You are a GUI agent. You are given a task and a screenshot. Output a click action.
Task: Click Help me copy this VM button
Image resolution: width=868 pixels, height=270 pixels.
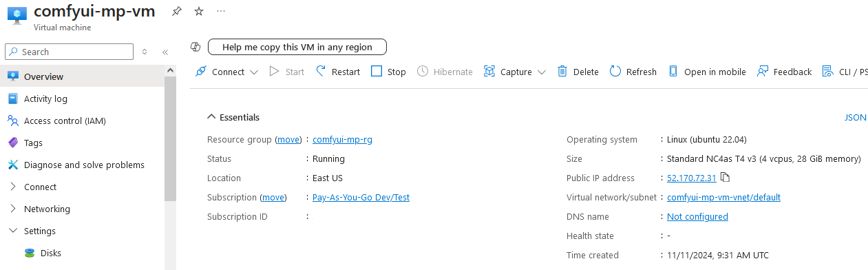coord(297,47)
